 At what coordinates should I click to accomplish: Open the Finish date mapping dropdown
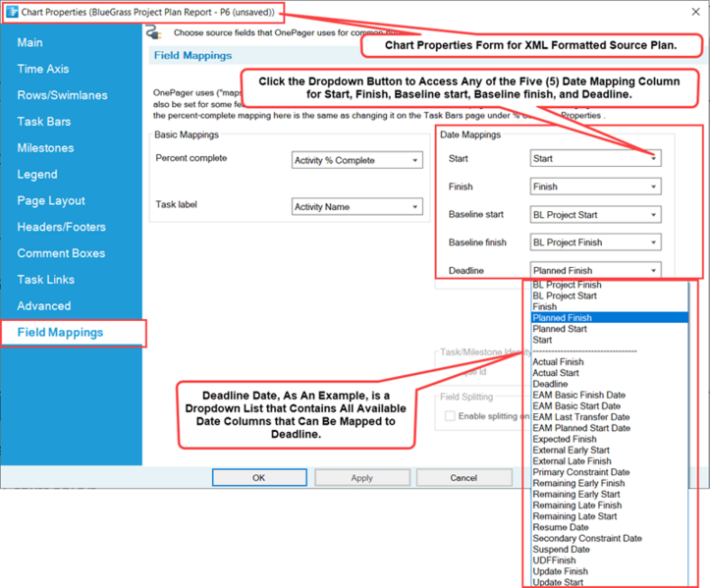click(653, 187)
